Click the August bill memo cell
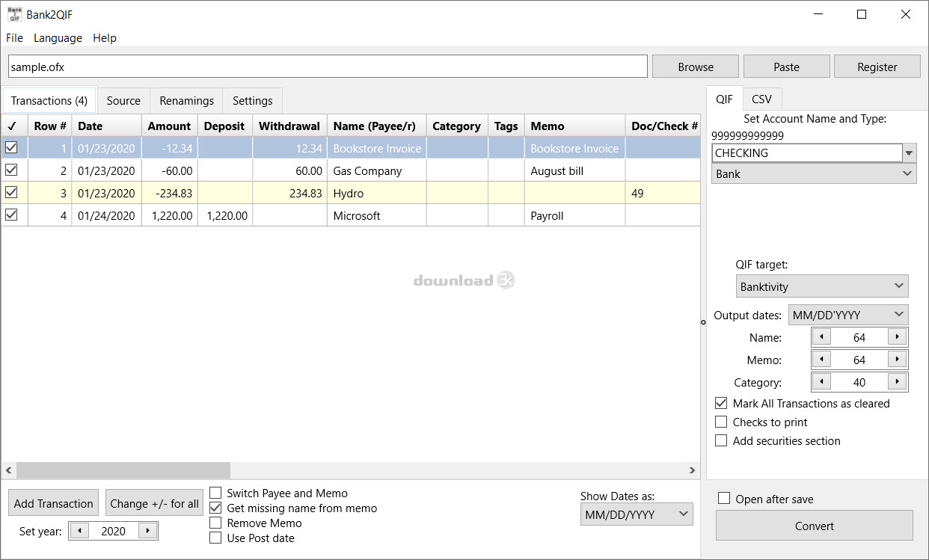The image size is (929, 560). point(574,170)
